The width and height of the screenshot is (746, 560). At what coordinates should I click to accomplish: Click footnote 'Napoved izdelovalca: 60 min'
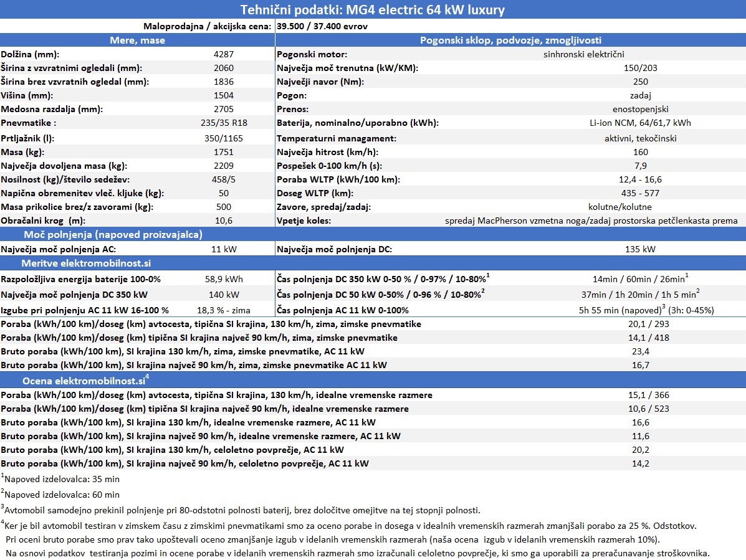pyautogui.click(x=60, y=495)
